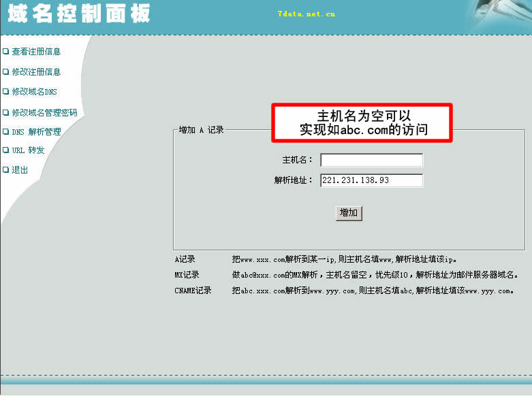Click the bullet icon beside 修改注册信息
This screenshot has width=532, height=396.
pos(5,72)
